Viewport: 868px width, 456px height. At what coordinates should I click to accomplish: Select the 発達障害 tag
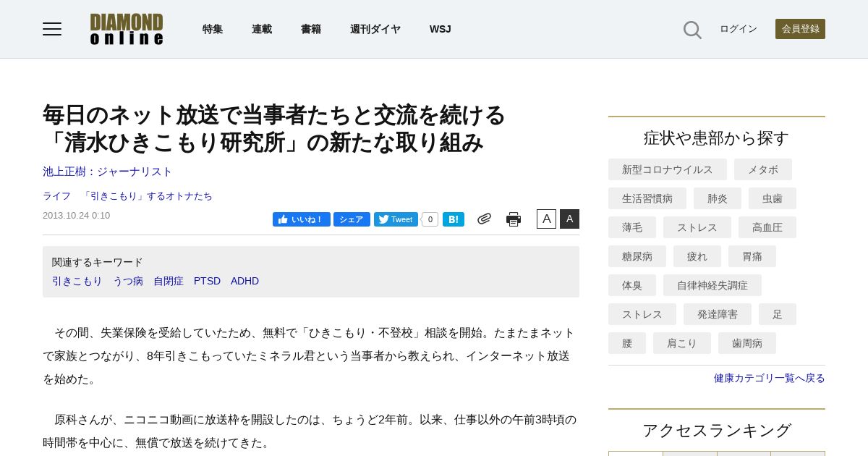pos(718,314)
